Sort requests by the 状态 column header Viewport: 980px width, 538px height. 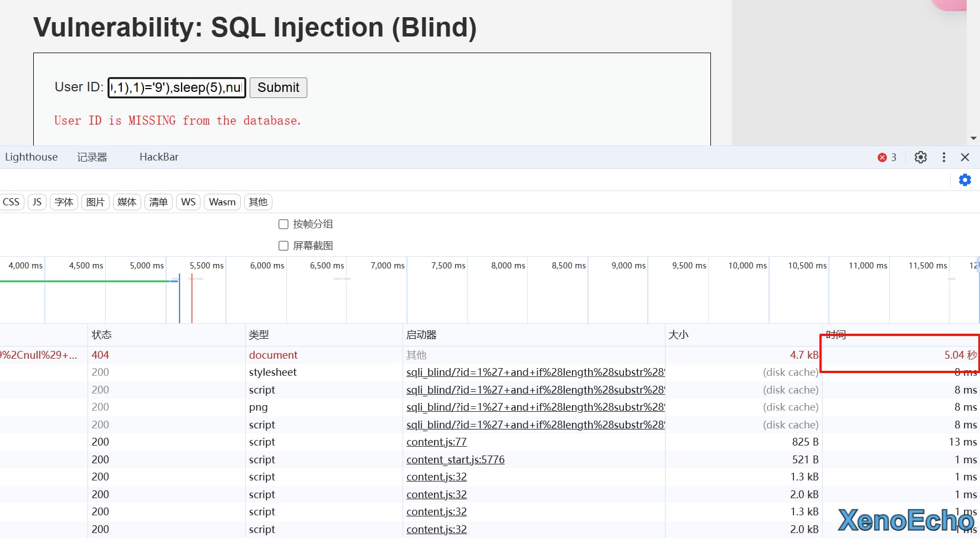(x=102, y=335)
